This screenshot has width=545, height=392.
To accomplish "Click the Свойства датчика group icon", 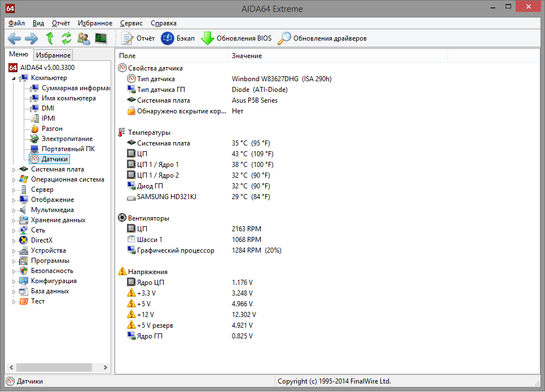I will pos(122,68).
